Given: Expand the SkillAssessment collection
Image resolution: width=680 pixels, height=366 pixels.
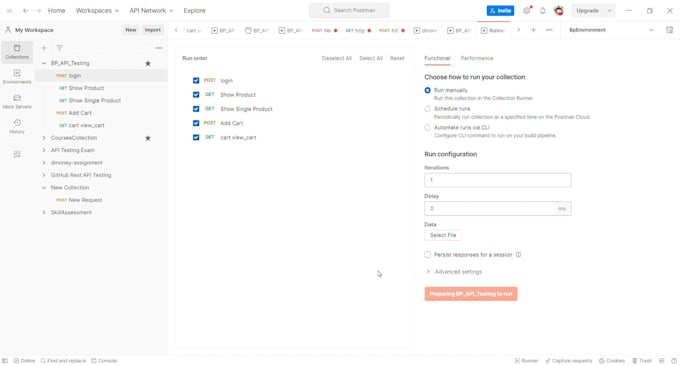Looking at the screenshot, I should click(44, 212).
